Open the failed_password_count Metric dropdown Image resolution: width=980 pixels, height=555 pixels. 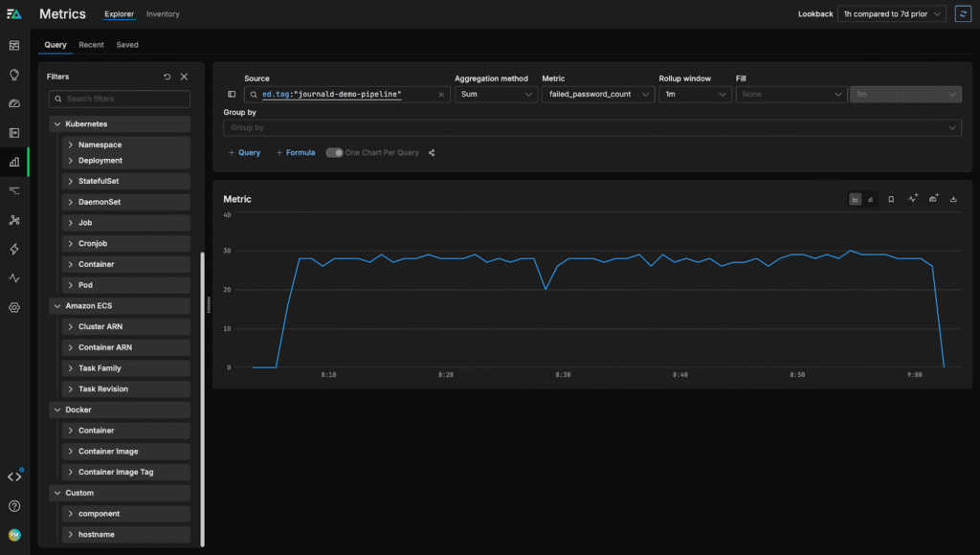click(598, 95)
